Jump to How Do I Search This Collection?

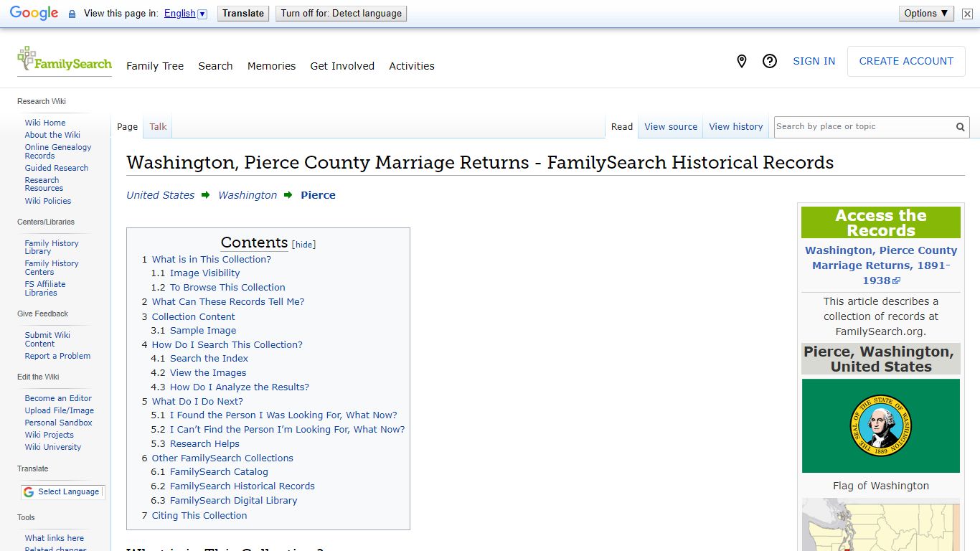point(227,345)
